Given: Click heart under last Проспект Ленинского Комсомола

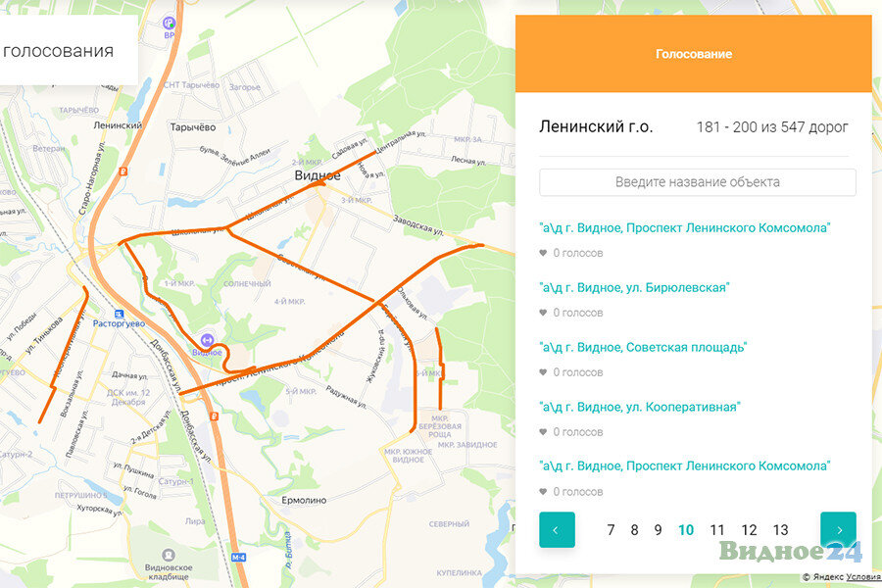Looking at the screenshot, I should tap(543, 491).
